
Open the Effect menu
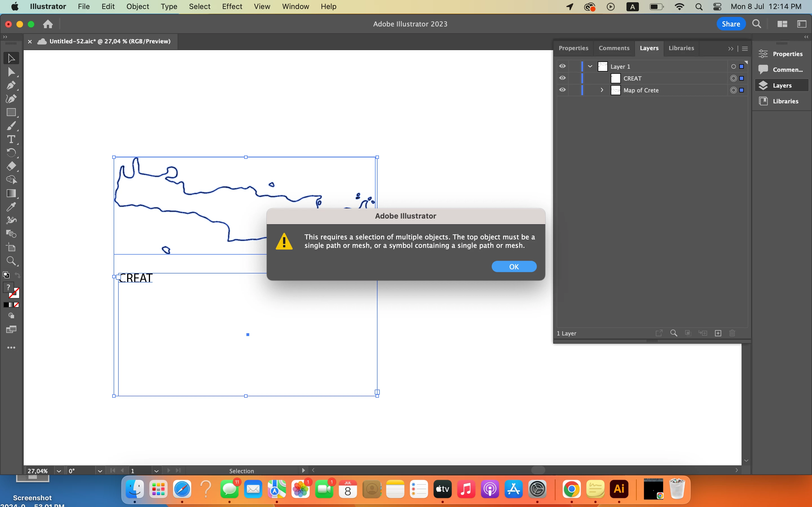(232, 6)
